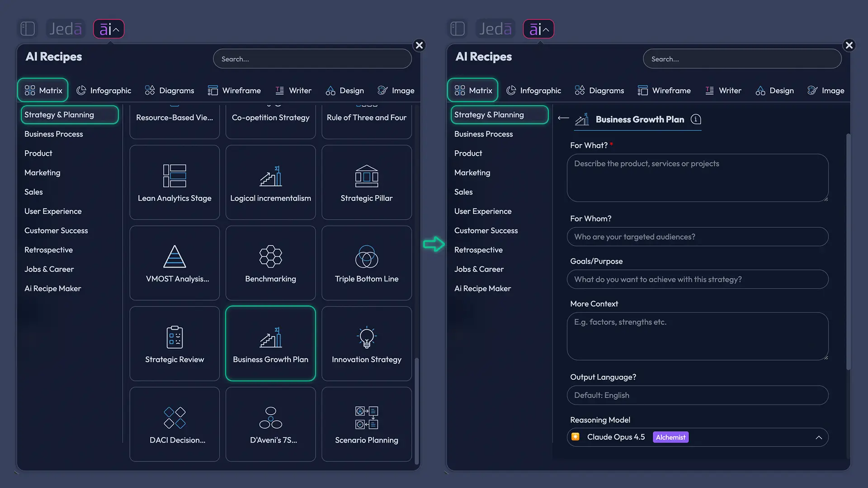Click the More Context text area

(x=698, y=336)
